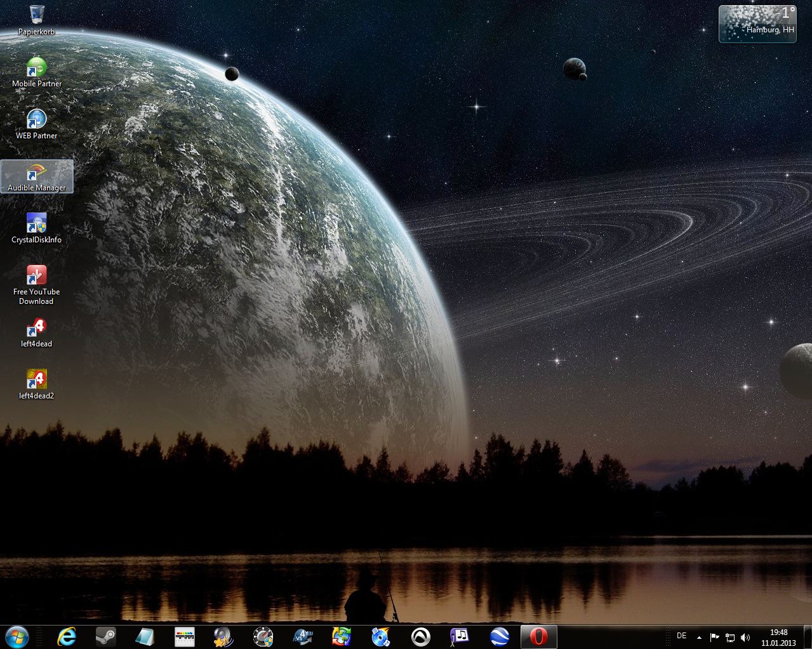
Task: Open the volume speaker tray icon
Action: (x=745, y=637)
